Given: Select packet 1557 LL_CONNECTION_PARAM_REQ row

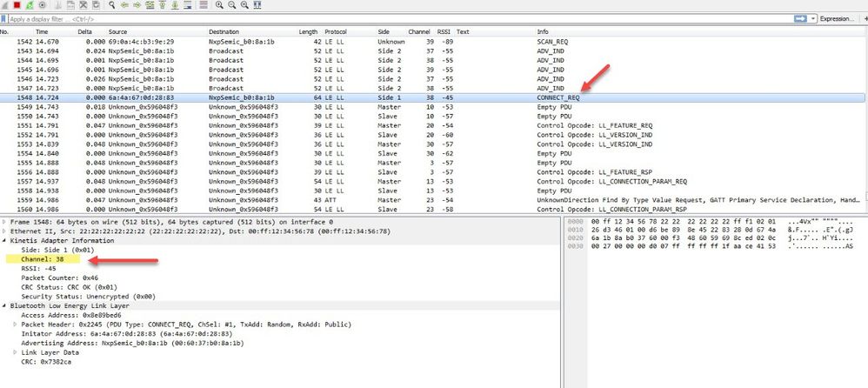Looking at the screenshot, I should tap(431, 182).
